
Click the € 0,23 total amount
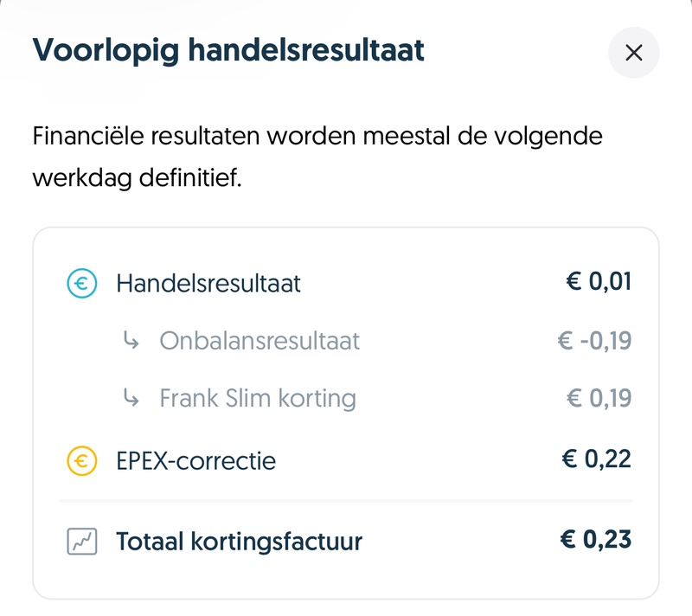(598, 540)
